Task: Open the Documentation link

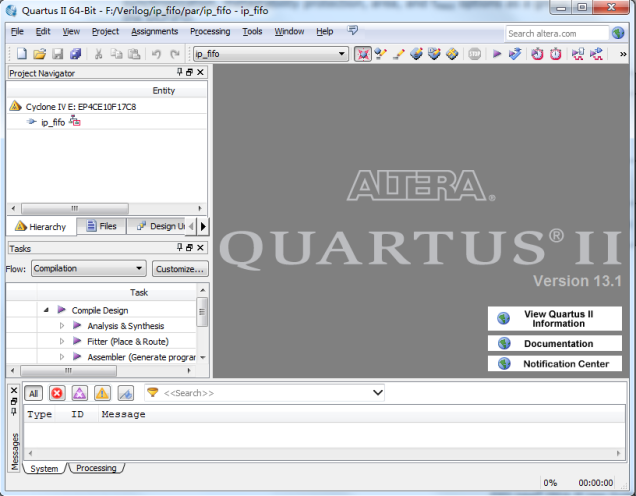Action: (554, 344)
